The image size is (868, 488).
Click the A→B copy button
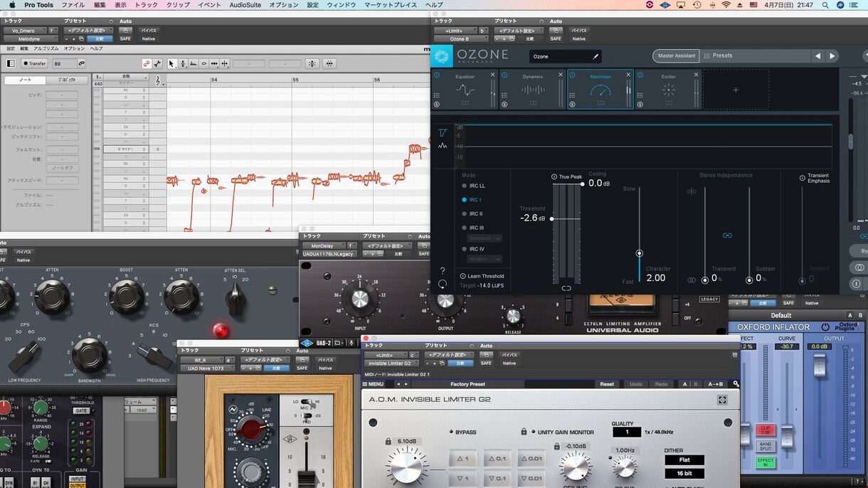tap(715, 384)
